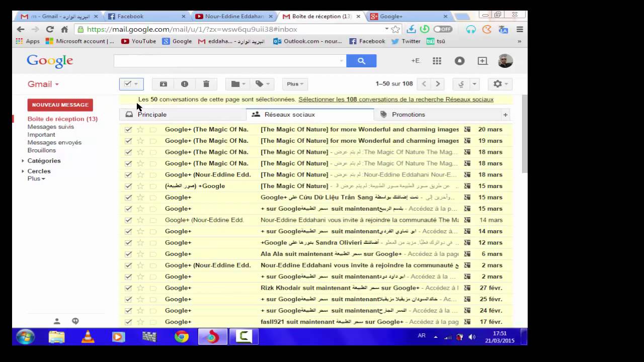Open the input language tools dropdown
This screenshot has width=644, height=362.
pos(474,84)
